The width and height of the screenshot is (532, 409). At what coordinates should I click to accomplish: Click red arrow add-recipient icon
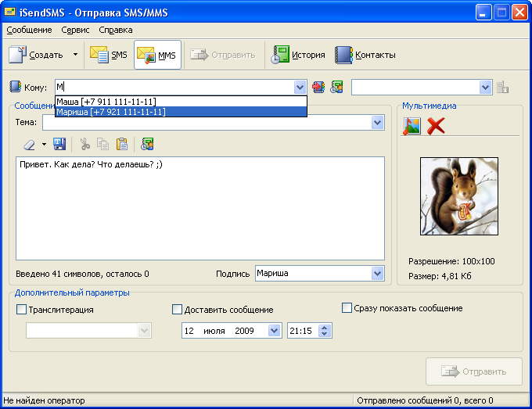pos(318,87)
